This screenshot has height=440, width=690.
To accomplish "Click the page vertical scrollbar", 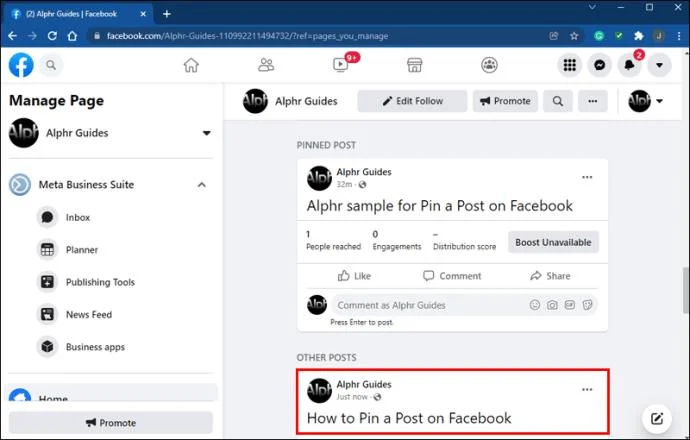I will [686, 290].
